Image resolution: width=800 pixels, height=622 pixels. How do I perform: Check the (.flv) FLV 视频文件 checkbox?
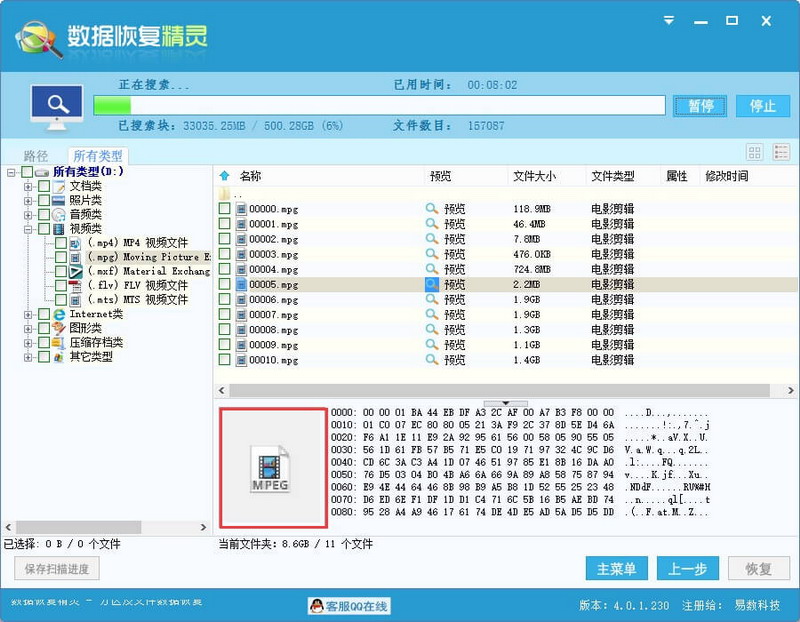[61, 286]
